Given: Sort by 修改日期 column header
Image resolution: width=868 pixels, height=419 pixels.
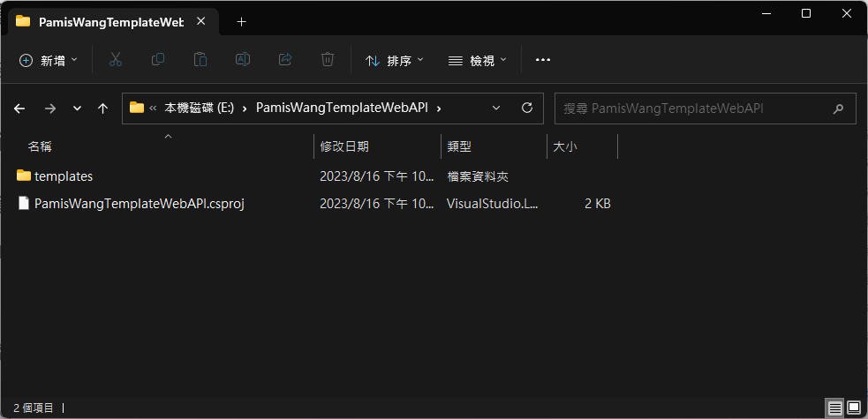Looking at the screenshot, I should [x=344, y=146].
